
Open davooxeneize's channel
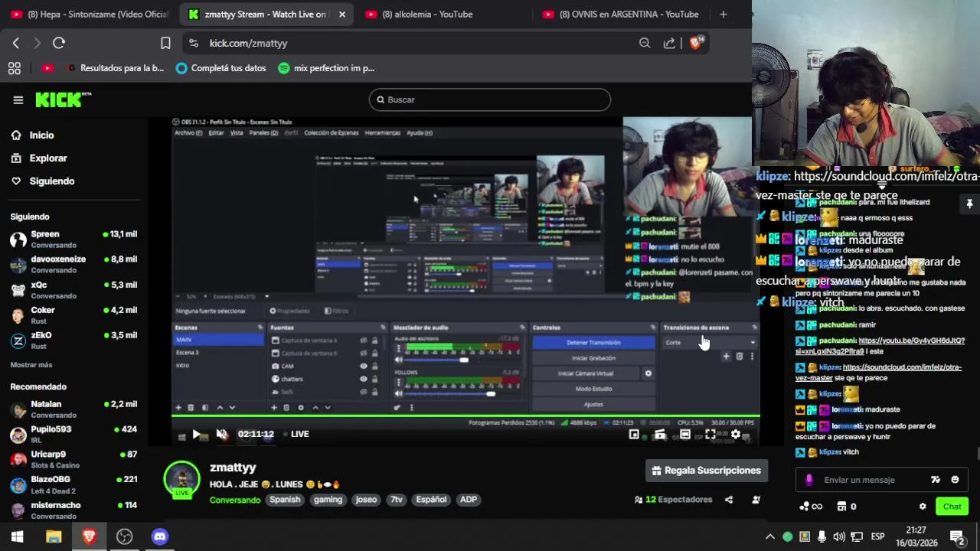point(73,264)
